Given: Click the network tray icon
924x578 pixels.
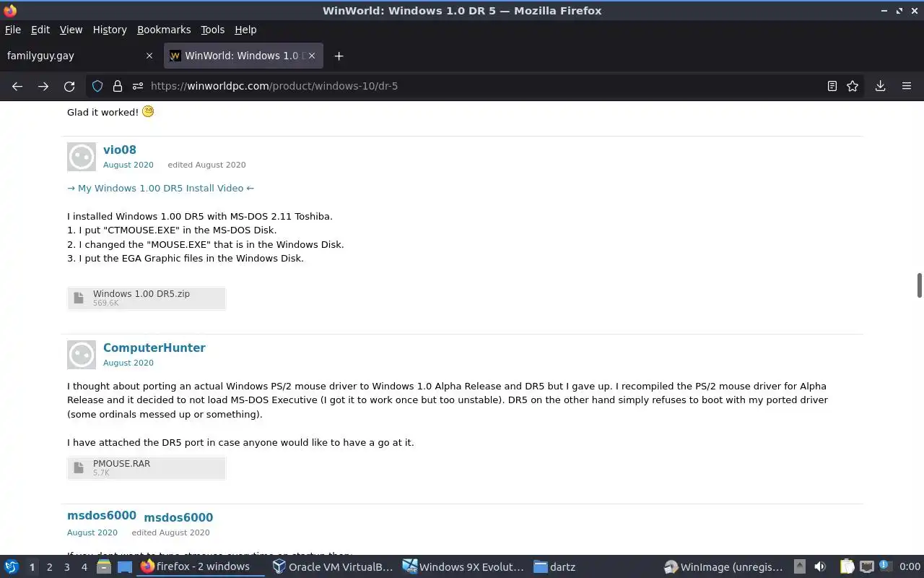Looking at the screenshot, I should click(867, 567).
